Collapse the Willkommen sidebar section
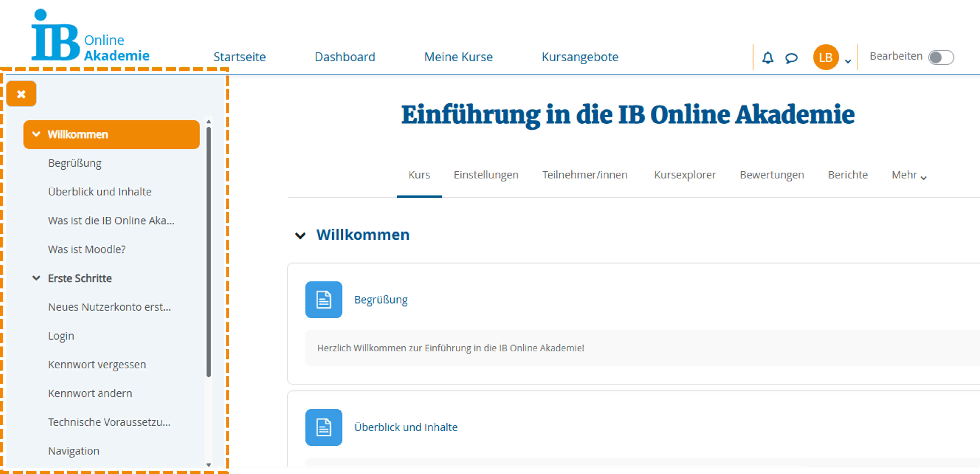 pyautogui.click(x=36, y=134)
